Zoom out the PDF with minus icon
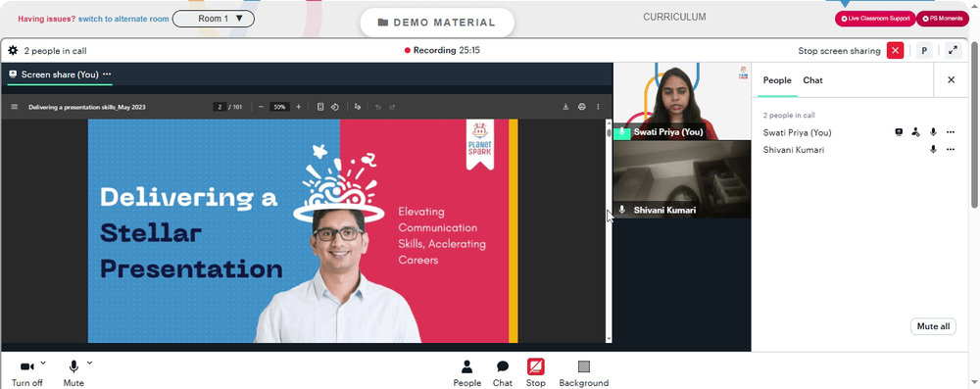Image resolution: width=980 pixels, height=389 pixels. (x=261, y=107)
